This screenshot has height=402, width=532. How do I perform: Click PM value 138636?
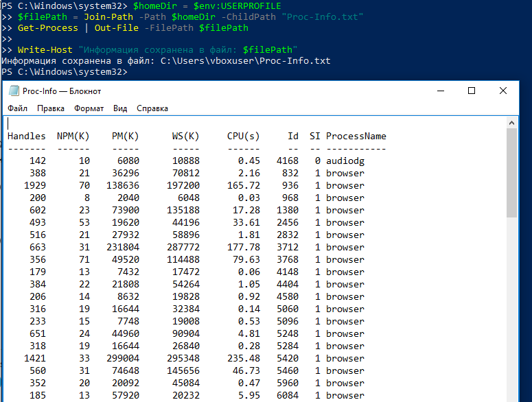[122, 185]
